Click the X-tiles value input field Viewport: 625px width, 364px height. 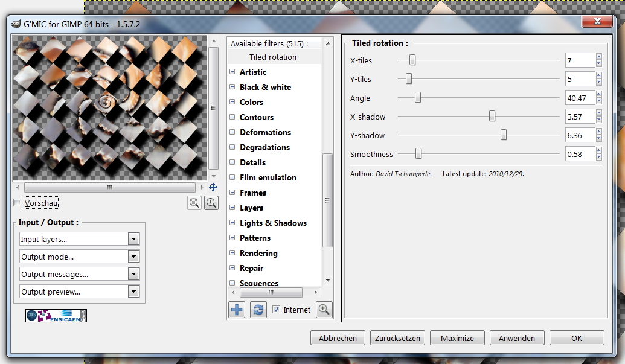(x=580, y=60)
